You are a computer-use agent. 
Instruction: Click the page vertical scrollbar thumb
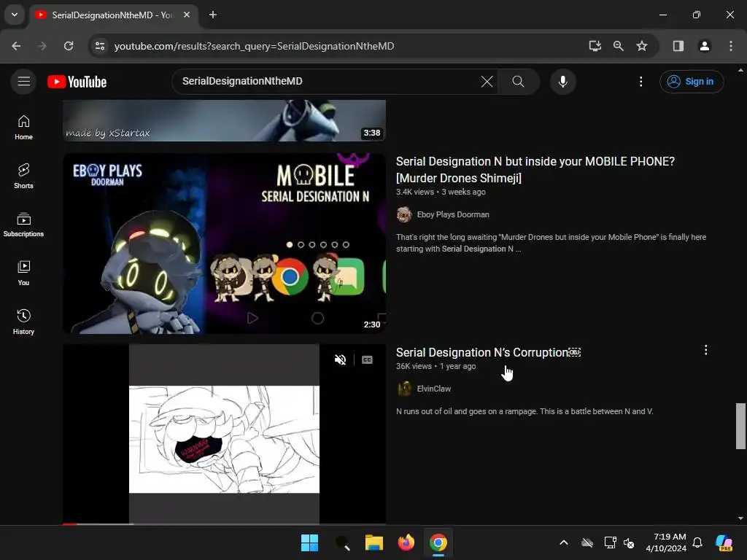[x=740, y=426]
